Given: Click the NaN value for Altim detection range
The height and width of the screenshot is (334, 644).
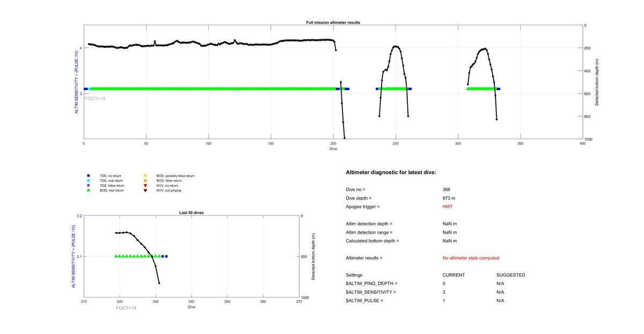Looking at the screenshot, I should coord(450,233).
